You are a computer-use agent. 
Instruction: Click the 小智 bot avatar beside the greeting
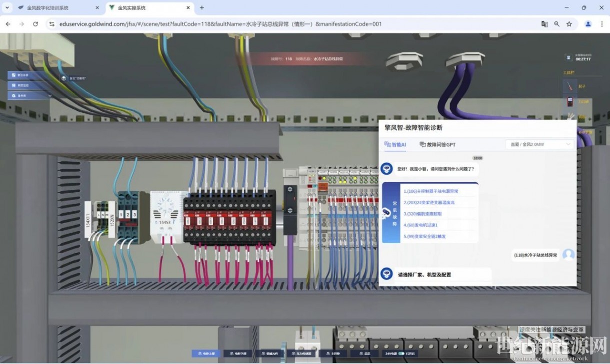(386, 168)
